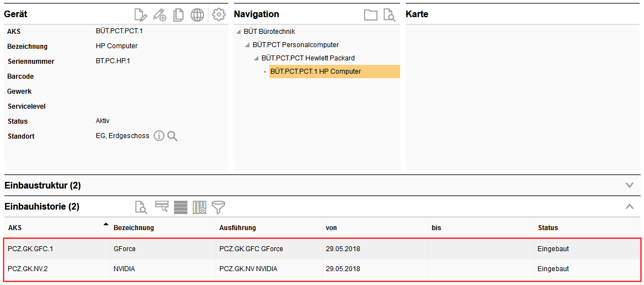Expand the Einbaustruktur section chevron
Image resolution: width=644 pixels, height=285 pixels.
point(629,185)
